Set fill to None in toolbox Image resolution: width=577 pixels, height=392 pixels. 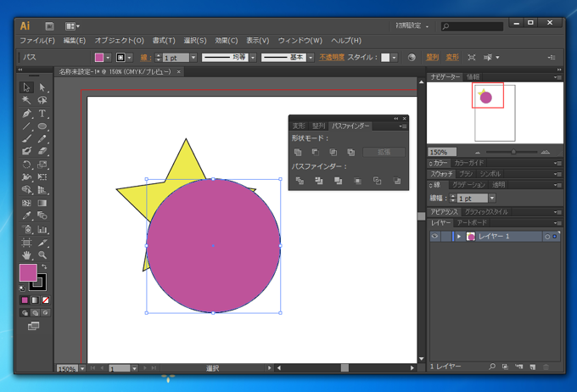click(45, 300)
